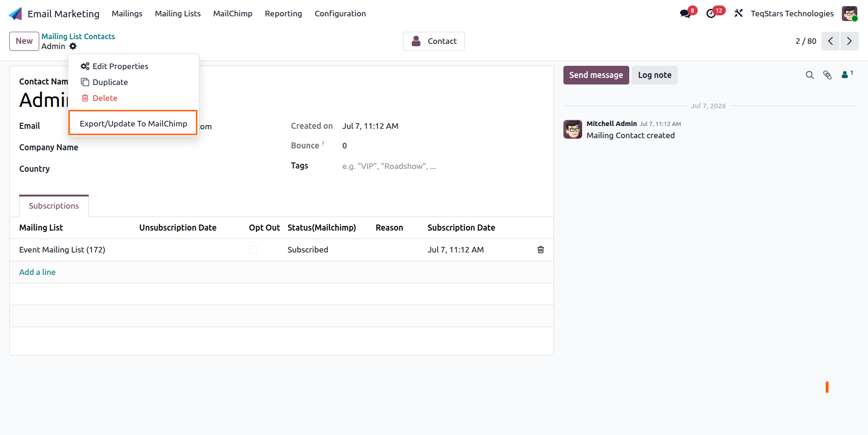
Task: Sort by Subscription Date column header
Action: [x=461, y=228]
